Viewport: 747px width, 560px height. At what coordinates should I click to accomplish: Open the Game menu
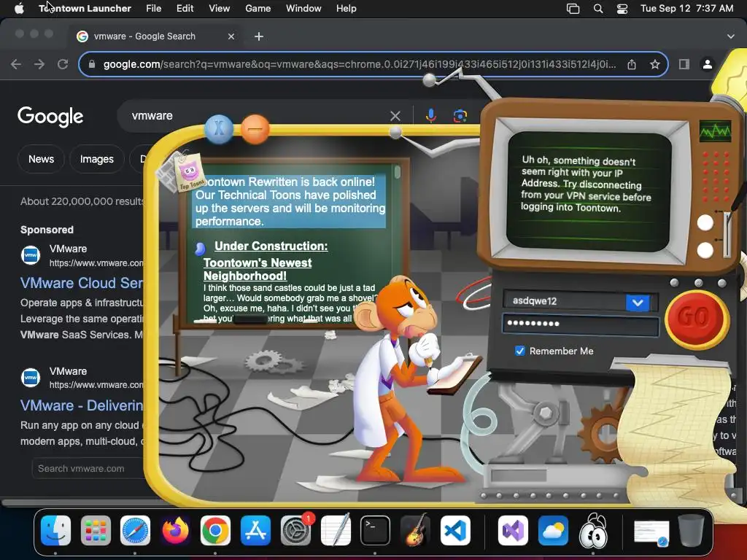pos(258,9)
